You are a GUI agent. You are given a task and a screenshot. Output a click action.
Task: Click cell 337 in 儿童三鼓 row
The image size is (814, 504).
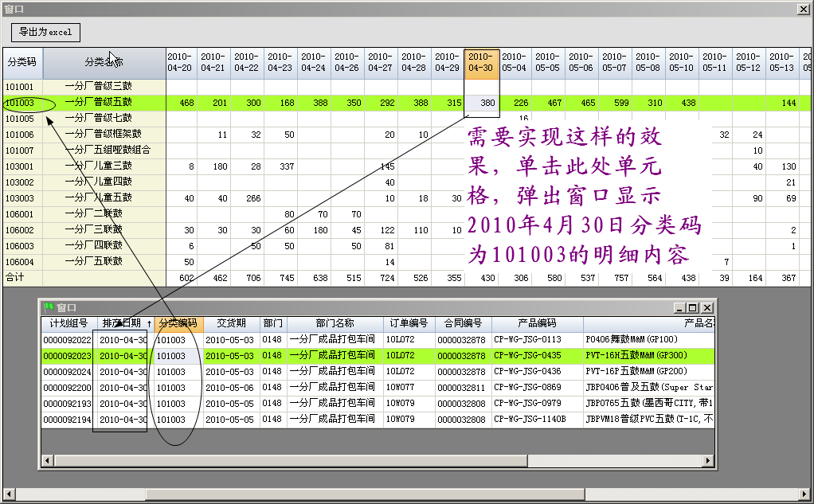coord(281,166)
